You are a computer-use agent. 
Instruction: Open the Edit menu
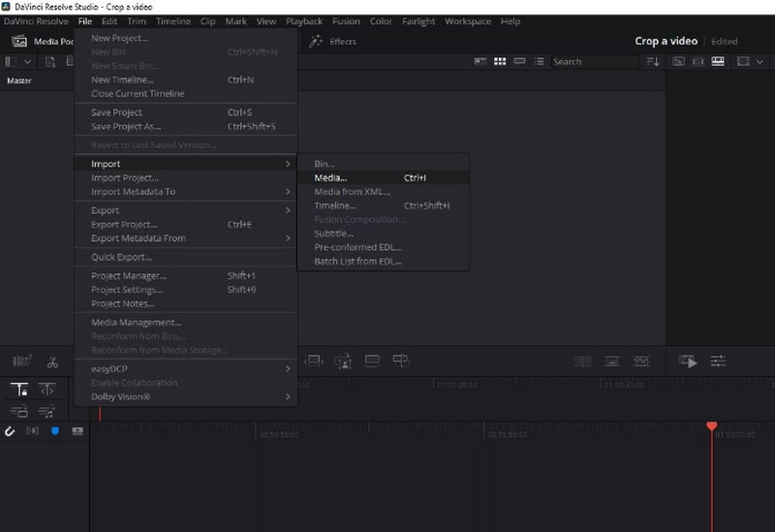(109, 21)
